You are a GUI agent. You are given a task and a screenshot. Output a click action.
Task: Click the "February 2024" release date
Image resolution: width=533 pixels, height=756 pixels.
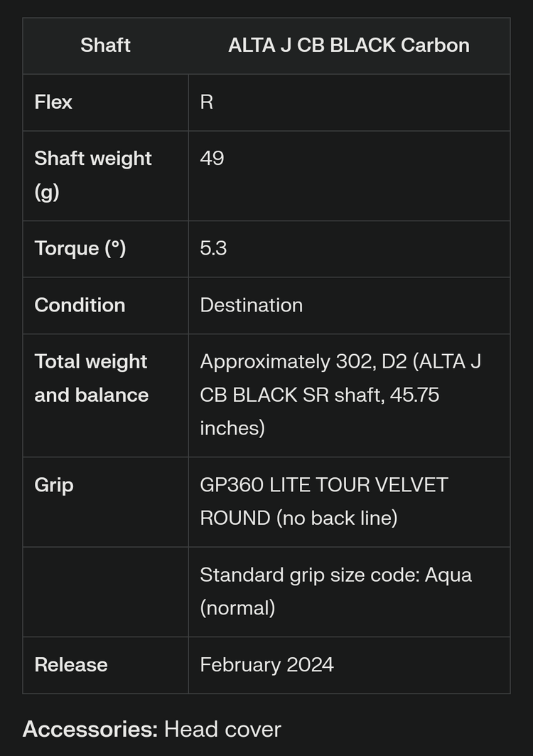tap(266, 665)
